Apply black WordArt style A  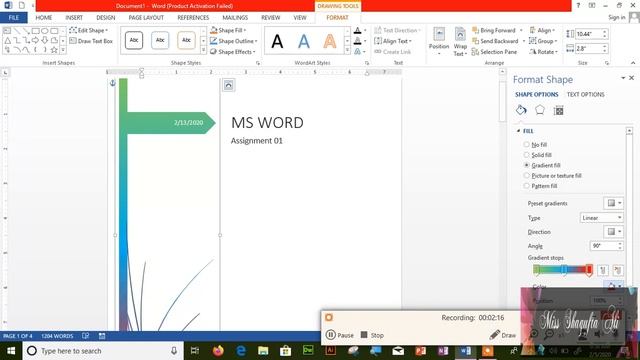277,41
